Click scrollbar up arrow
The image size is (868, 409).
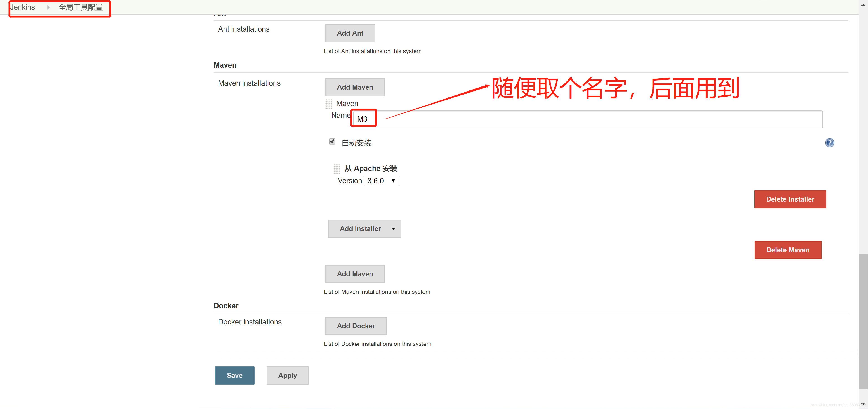click(x=863, y=5)
